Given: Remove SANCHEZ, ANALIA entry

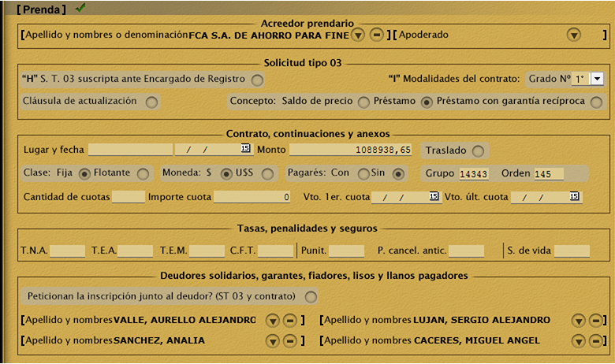Looking at the screenshot, I should (x=290, y=341).
